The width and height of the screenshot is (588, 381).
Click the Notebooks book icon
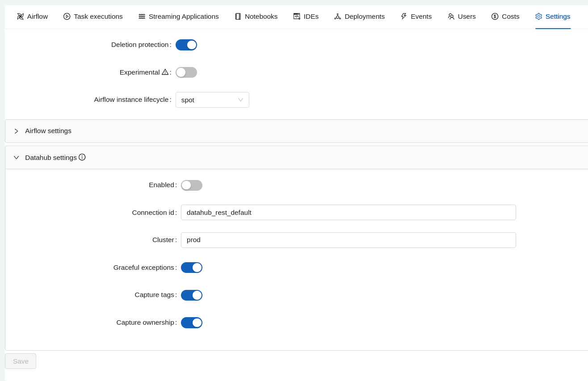click(237, 16)
